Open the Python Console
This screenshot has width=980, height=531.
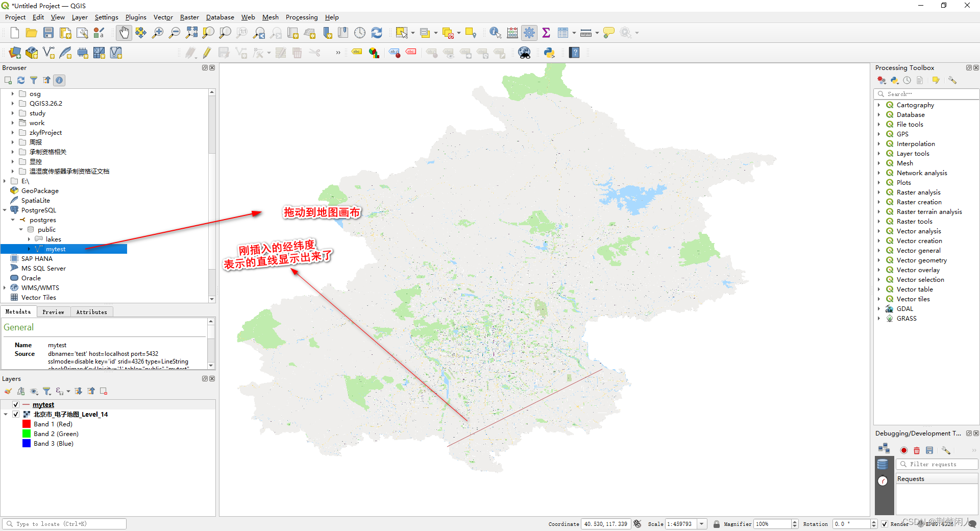[549, 52]
